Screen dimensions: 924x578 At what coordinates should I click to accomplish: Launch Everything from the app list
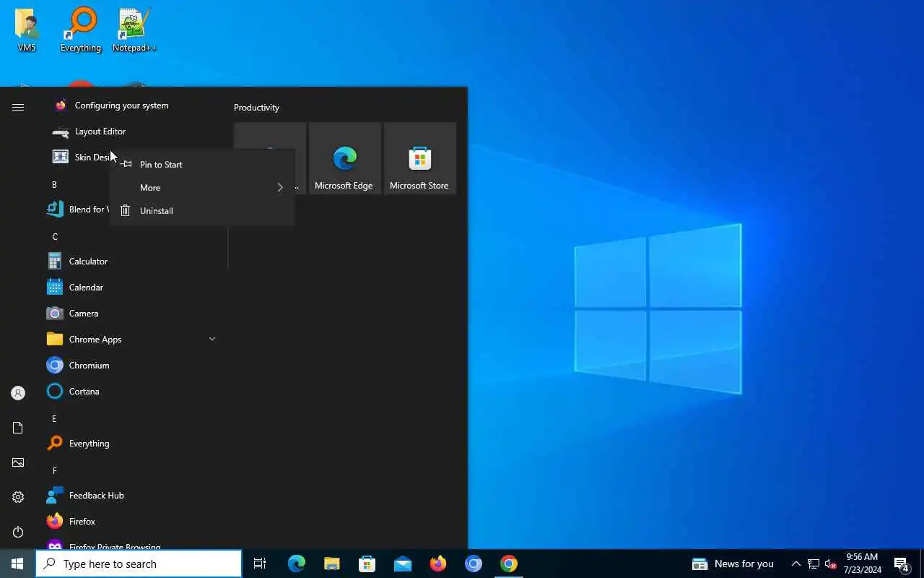(x=131, y=444)
